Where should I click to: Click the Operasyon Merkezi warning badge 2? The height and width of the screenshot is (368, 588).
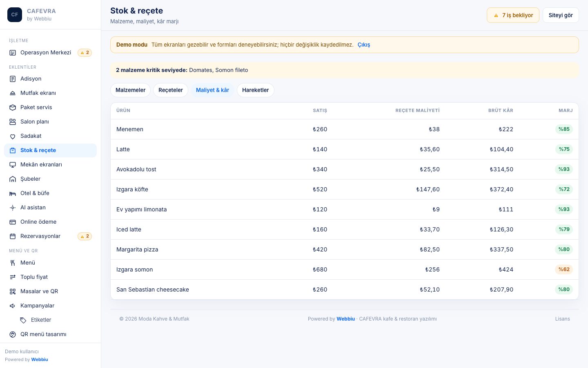[85, 53]
